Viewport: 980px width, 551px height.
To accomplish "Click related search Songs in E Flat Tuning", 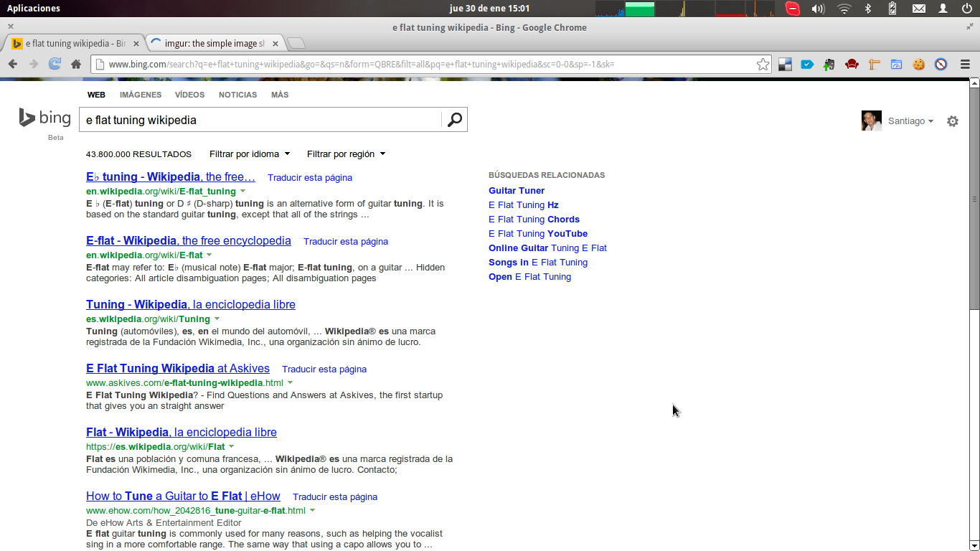I will [x=538, y=263].
